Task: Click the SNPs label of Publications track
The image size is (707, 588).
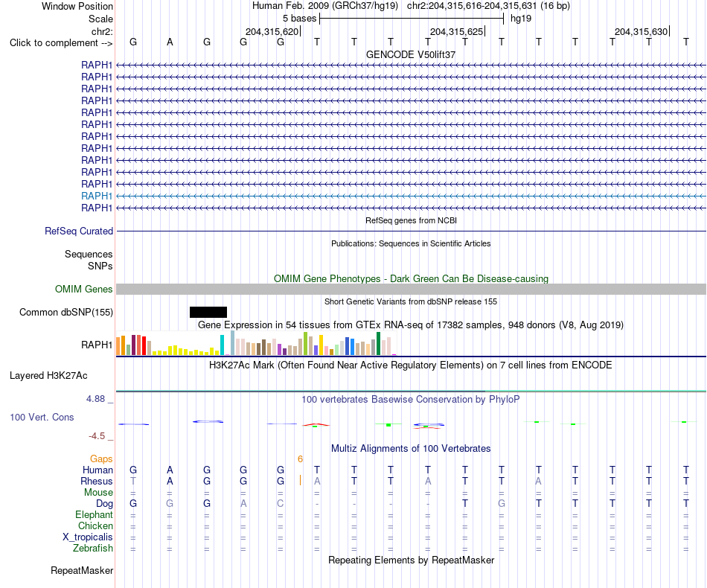Action: (x=100, y=266)
